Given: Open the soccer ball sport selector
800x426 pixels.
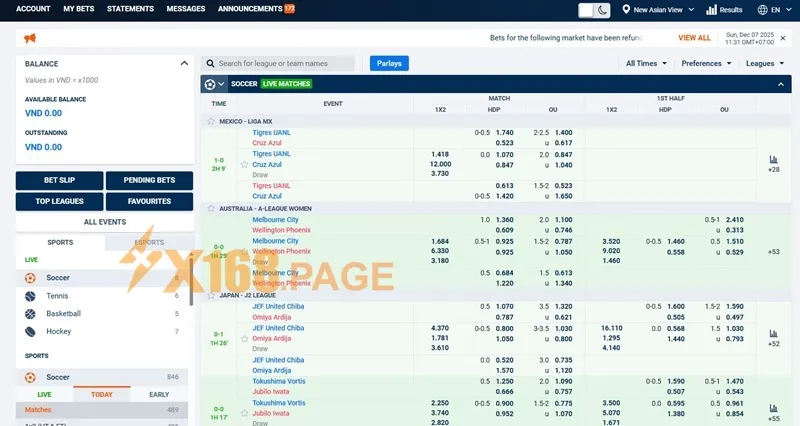Looking at the screenshot, I should (214, 84).
